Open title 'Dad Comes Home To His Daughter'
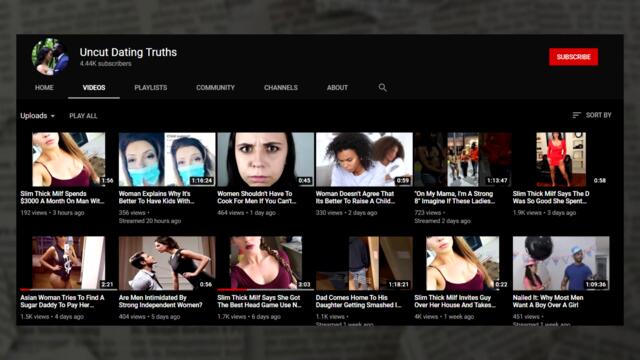Viewport: 640px width, 360px height. tap(358, 301)
